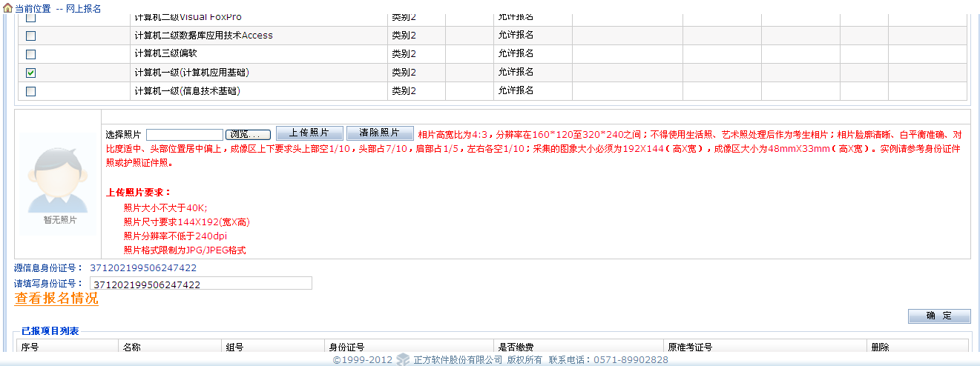The width and height of the screenshot is (980, 366).
Task: Click the 选择照片 file path field
Action: click(x=184, y=134)
